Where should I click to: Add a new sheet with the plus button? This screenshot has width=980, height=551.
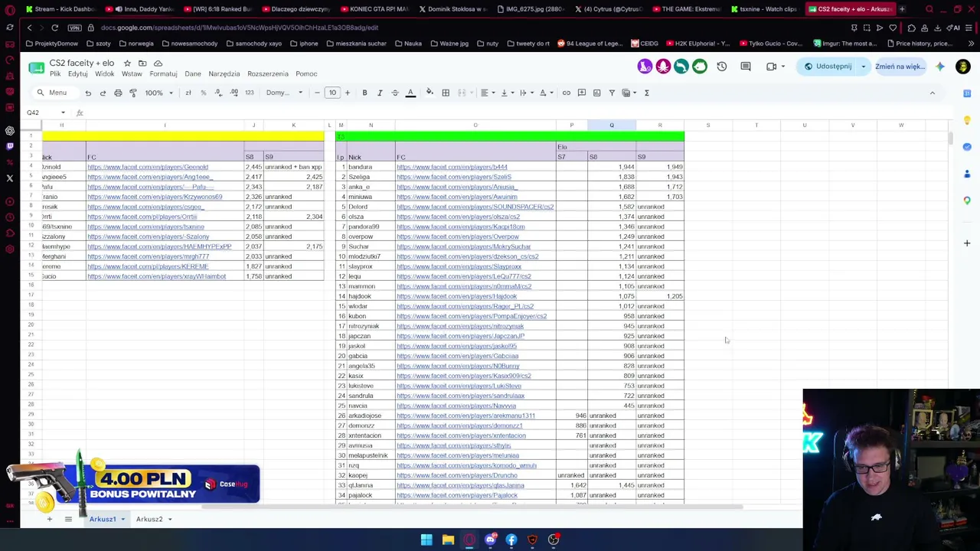point(49,519)
